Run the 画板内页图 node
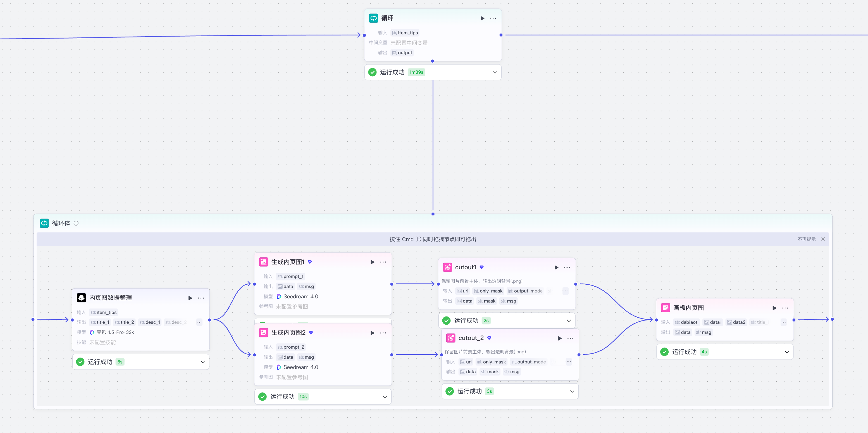The width and height of the screenshot is (868, 433). click(774, 308)
